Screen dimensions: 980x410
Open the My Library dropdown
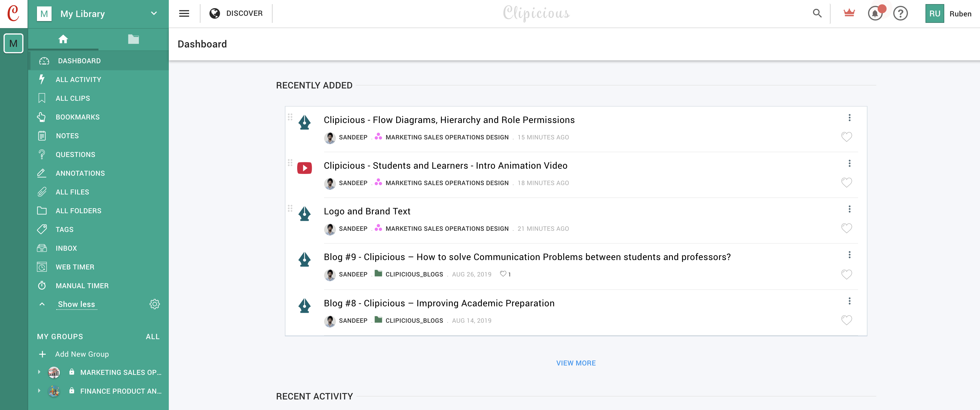154,14
